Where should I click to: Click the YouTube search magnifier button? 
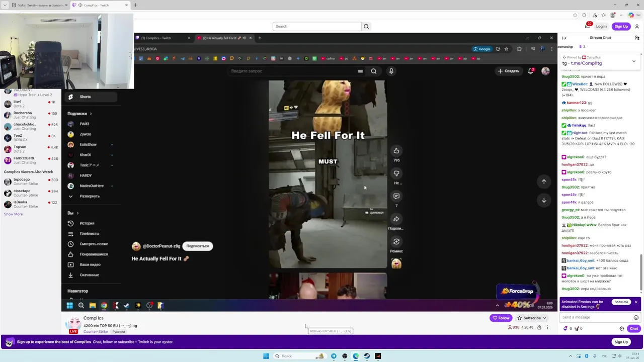coord(373,71)
